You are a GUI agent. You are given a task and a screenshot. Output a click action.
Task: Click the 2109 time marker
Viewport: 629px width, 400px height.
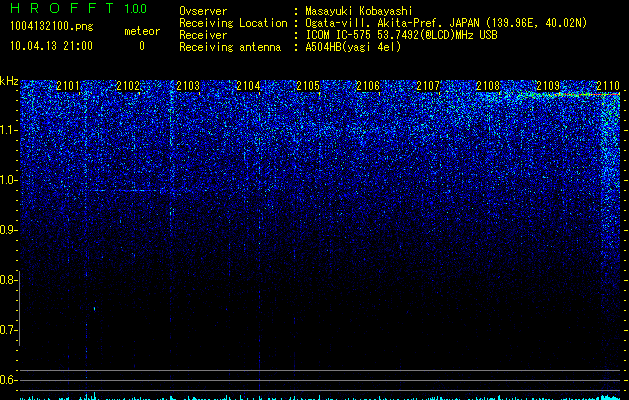[548, 86]
